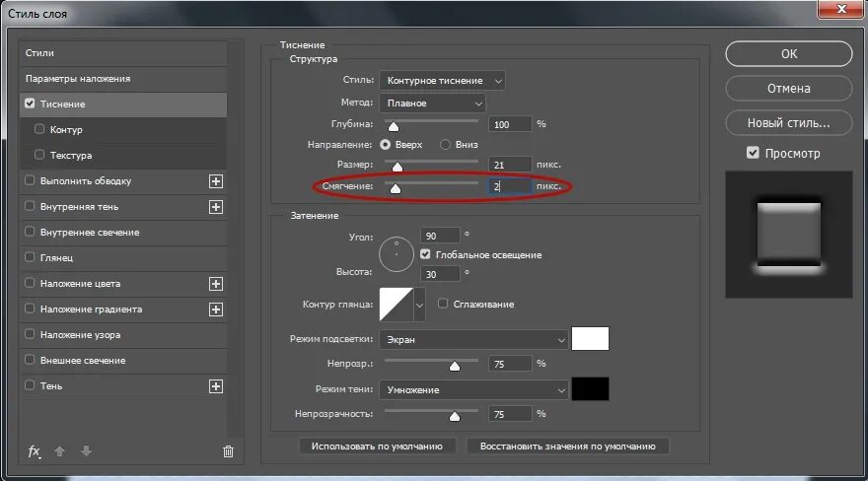Click the Глубина slider handle
This screenshot has height=481, width=868.
(x=394, y=127)
